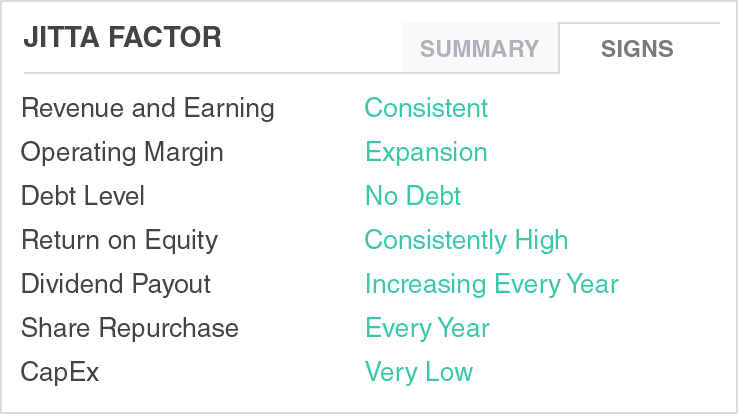Switch to the Summary tab
The image size is (738, 414).
click(479, 48)
